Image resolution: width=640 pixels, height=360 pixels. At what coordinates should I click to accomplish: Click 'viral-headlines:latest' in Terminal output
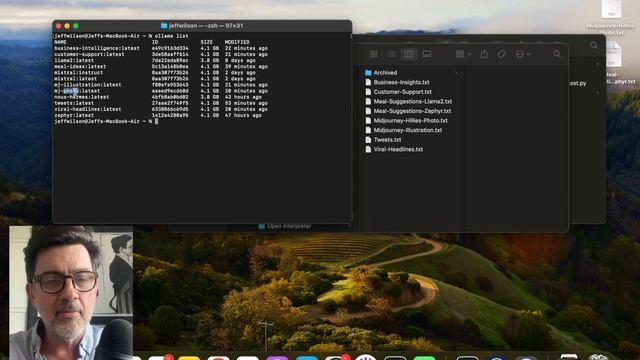click(x=88, y=109)
